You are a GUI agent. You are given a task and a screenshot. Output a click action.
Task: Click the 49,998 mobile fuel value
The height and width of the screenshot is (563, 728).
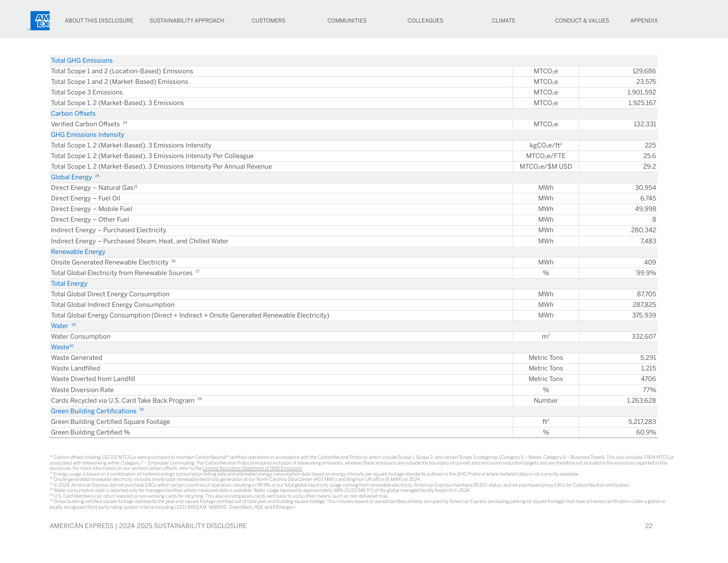[x=645, y=209]
